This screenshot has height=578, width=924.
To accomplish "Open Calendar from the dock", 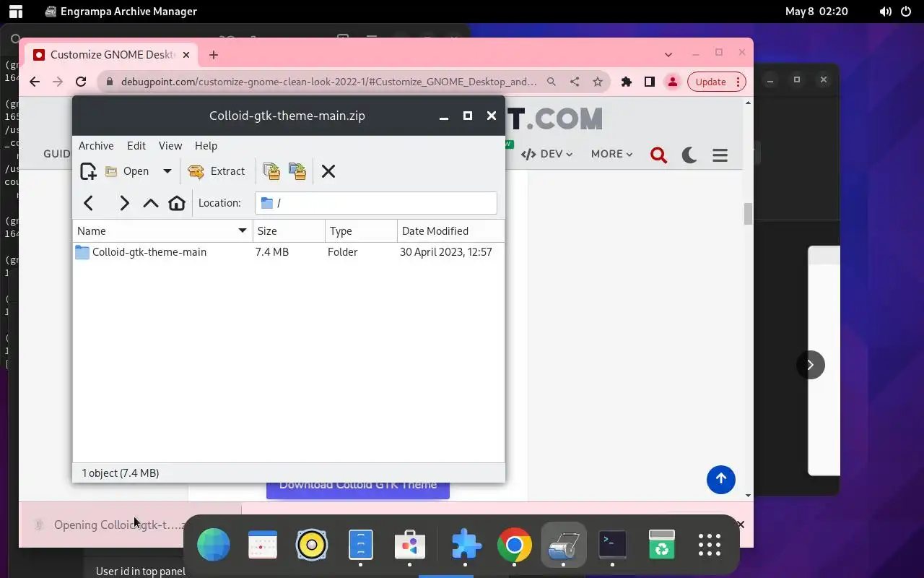I will [263, 545].
